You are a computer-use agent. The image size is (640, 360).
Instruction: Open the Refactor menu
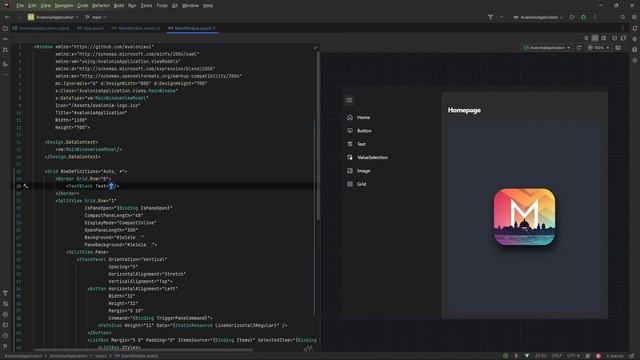tap(101, 6)
